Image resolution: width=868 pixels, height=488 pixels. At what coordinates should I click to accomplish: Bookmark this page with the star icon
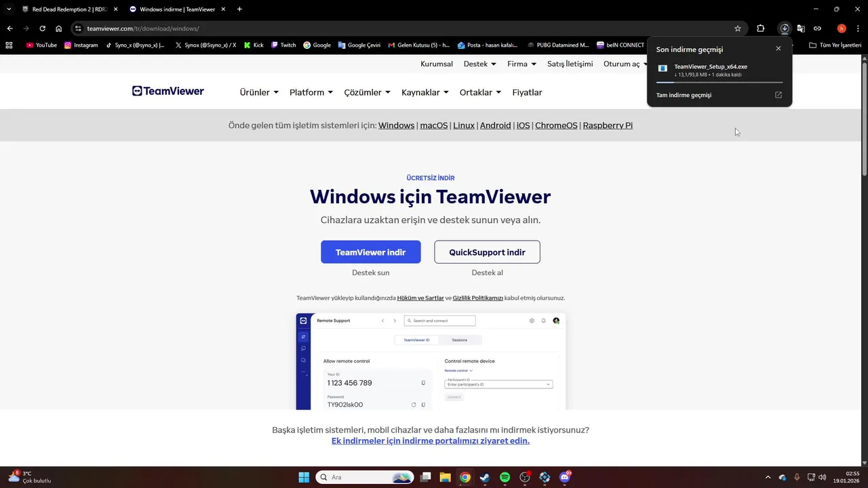738,28
